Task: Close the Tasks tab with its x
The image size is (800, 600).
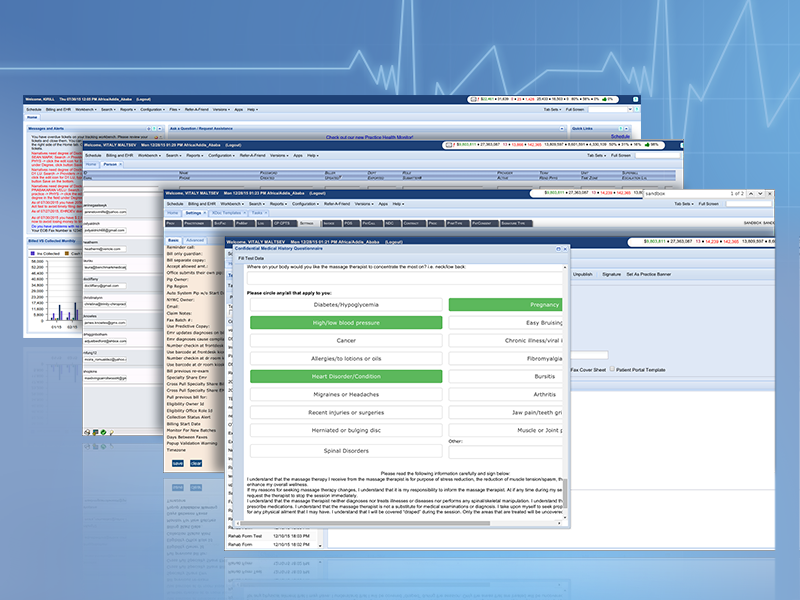Action: [266, 213]
